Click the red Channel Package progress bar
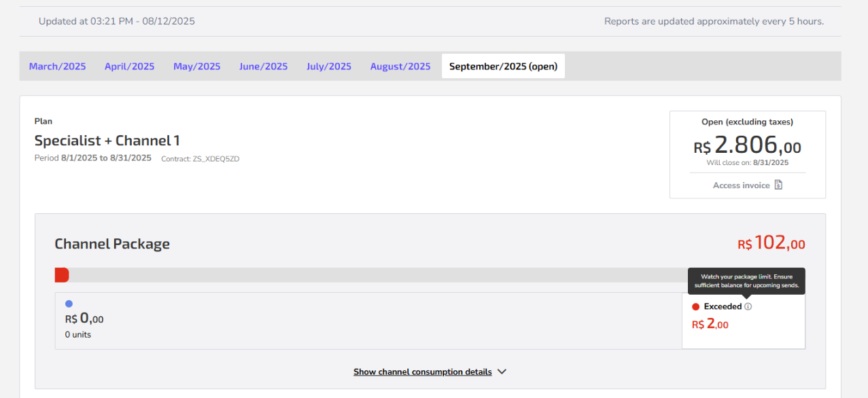This screenshot has height=398, width=868. [x=62, y=275]
